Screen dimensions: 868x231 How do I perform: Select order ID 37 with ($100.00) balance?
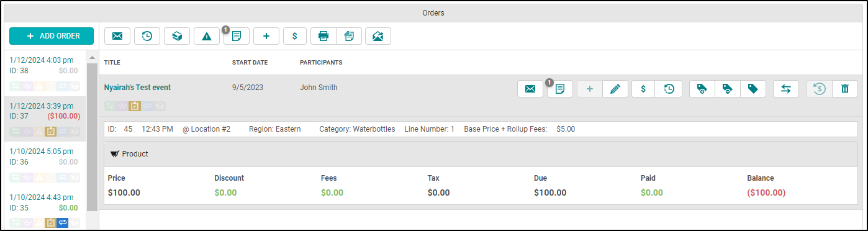45,119
